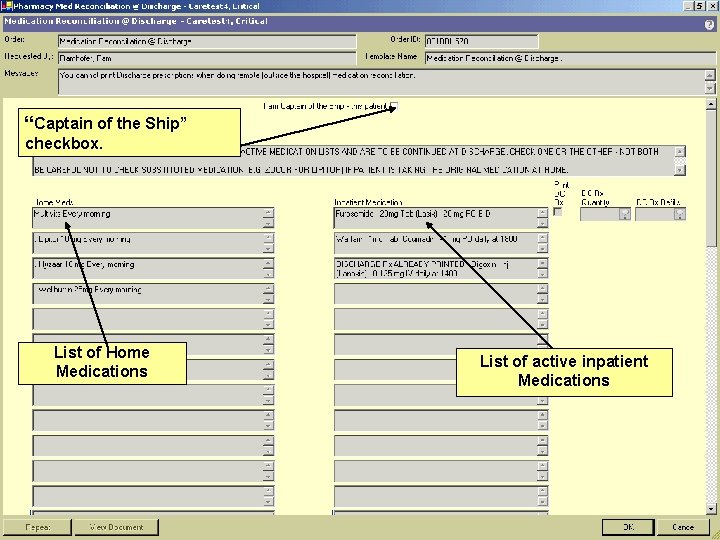Click the help question mark icon
The width and height of the screenshot is (720, 540).
point(709,25)
